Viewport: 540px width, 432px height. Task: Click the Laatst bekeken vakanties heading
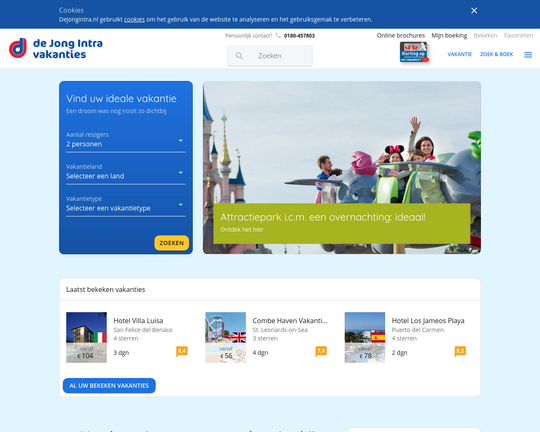[x=105, y=289]
